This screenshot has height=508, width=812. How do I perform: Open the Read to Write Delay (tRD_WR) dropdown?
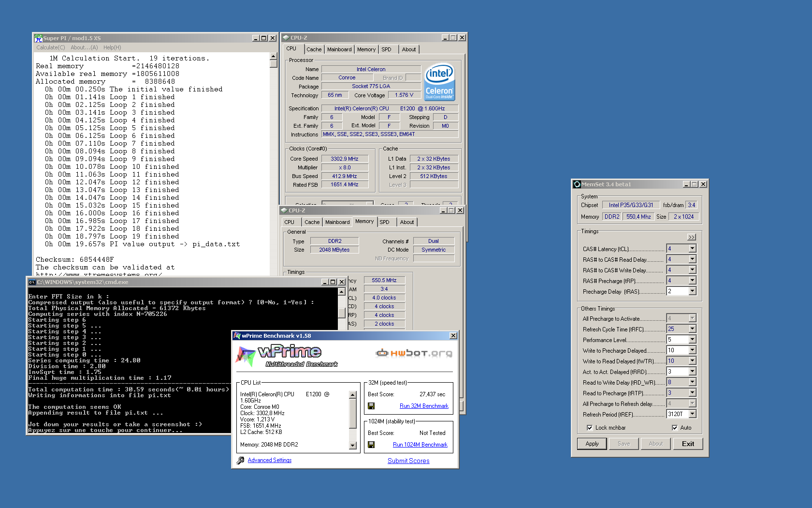point(692,382)
